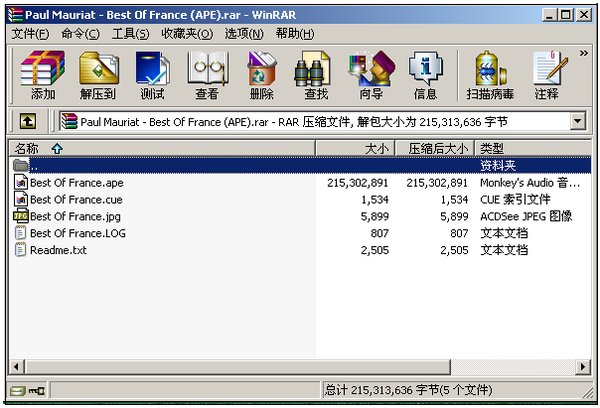Sort by 类型 column header

[x=533, y=149]
